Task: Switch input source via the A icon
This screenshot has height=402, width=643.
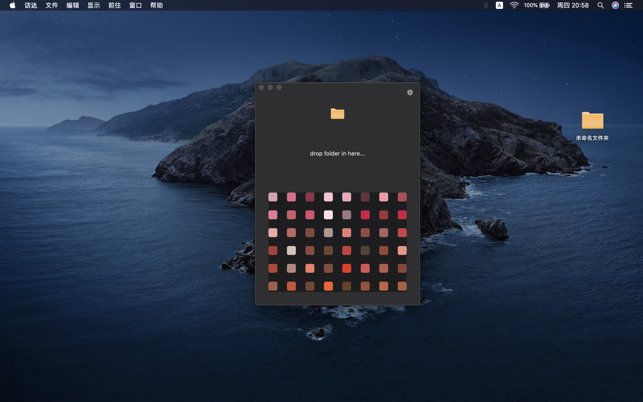Action: point(499,5)
